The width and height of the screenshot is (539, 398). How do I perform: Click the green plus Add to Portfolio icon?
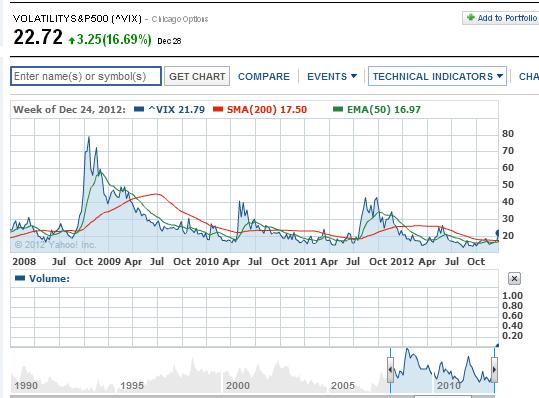[x=470, y=17]
